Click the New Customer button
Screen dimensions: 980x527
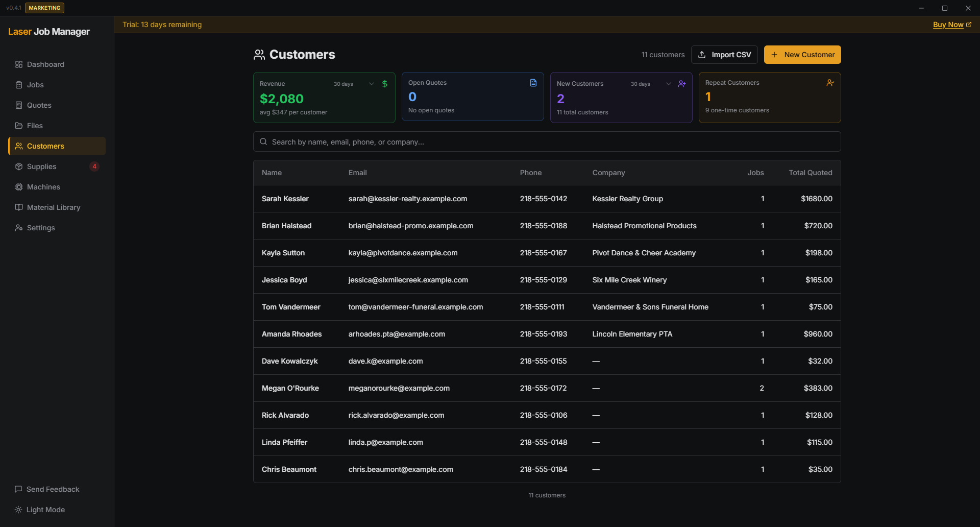(802, 55)
